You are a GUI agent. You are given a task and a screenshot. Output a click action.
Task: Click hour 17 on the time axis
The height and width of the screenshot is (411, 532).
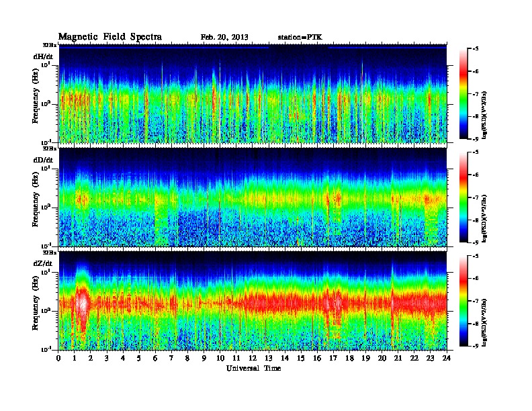click(334, 359)
